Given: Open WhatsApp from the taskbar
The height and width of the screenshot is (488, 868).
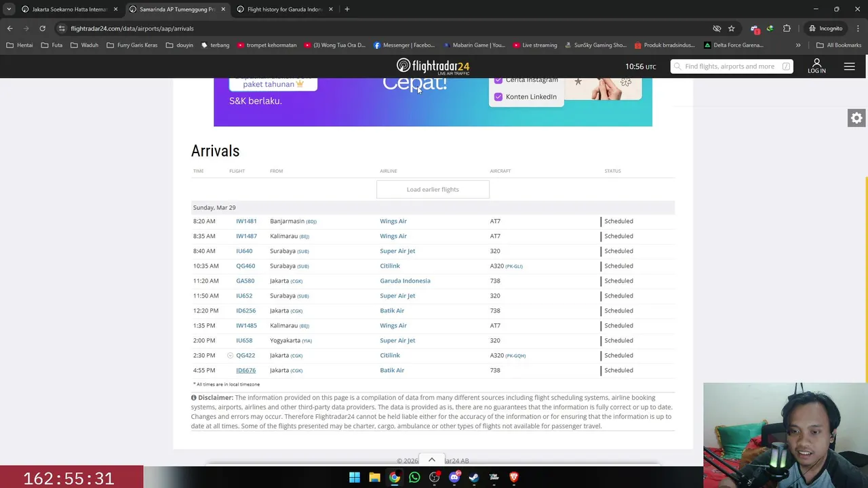Looking at the screenshot, I should click(414, 477).
